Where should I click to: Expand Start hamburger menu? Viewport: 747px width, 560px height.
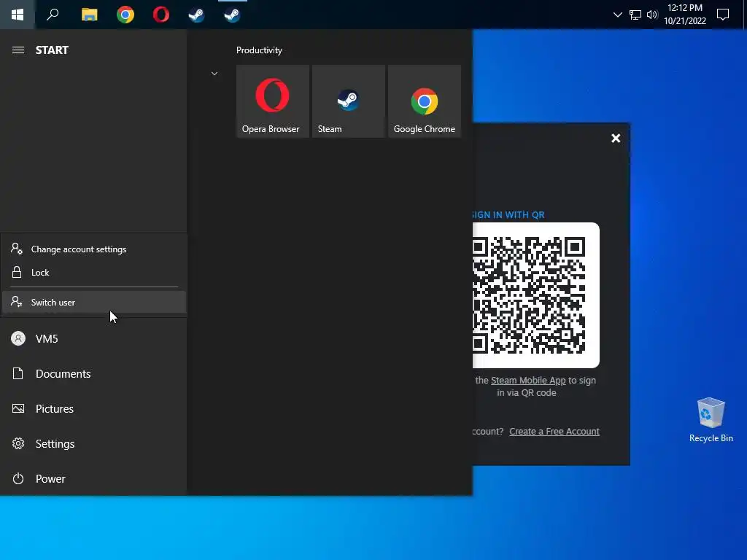18,50
